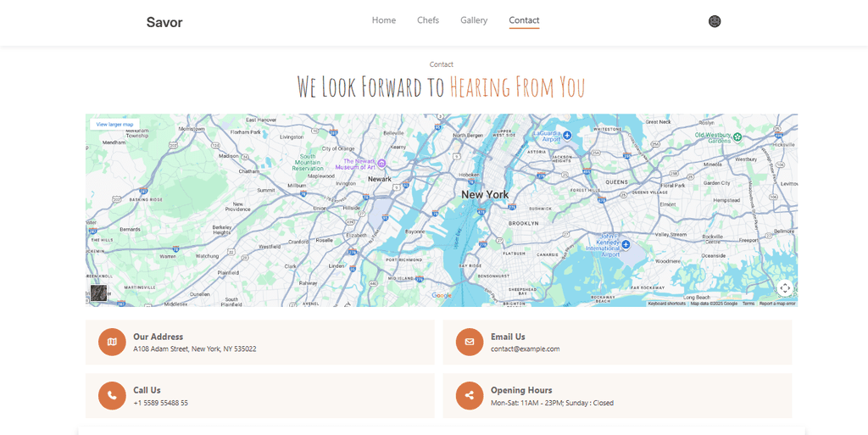Screen dimensions: 868x435
Task: Click the Elizabeth label on the map
Action: 356,235
